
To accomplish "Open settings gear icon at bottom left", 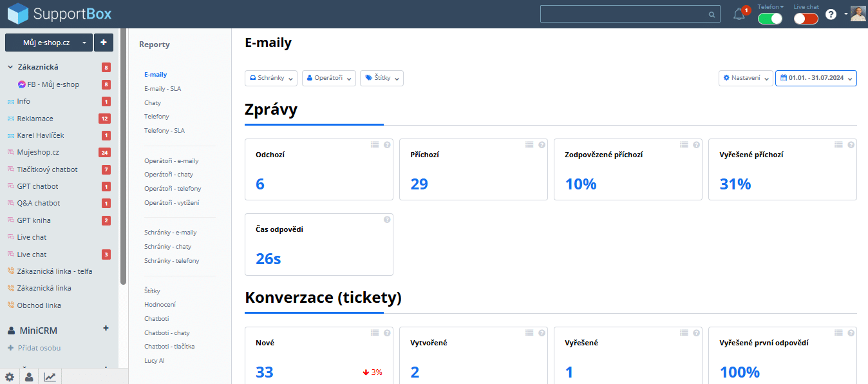I will [10, 377].
